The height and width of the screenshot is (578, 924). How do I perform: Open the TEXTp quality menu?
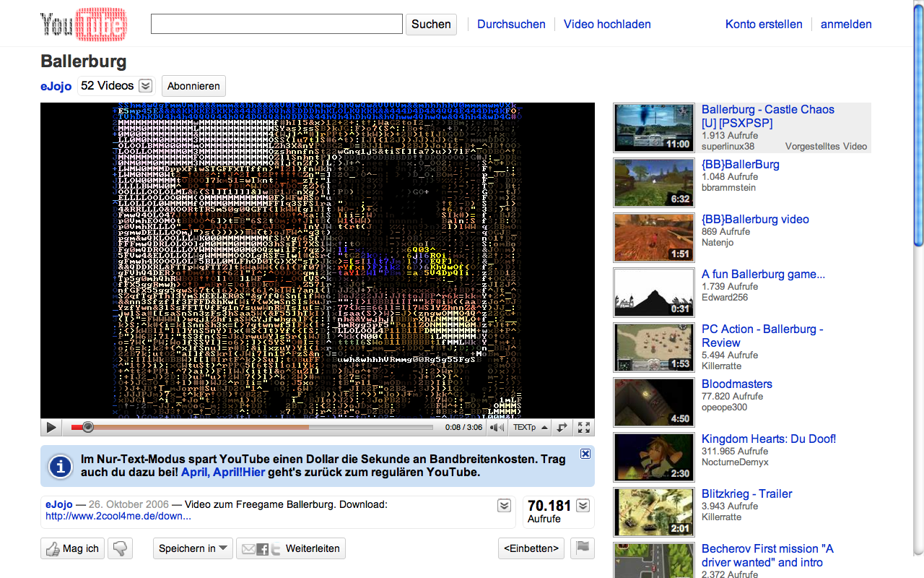pyautogui.click(x=530, y=428)
